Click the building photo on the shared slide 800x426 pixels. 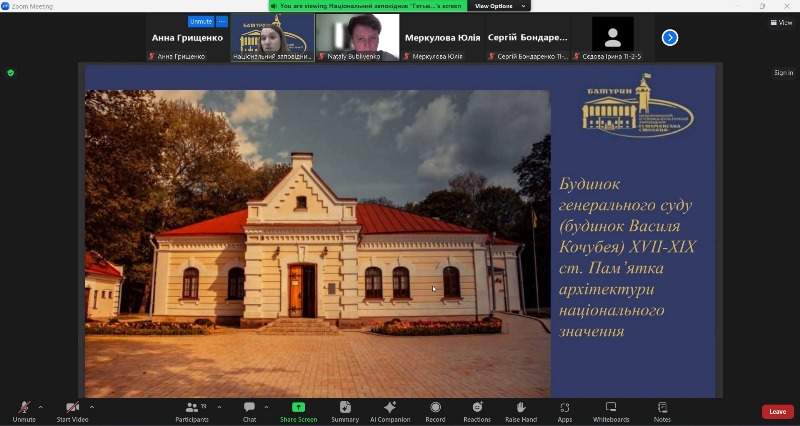318,244
